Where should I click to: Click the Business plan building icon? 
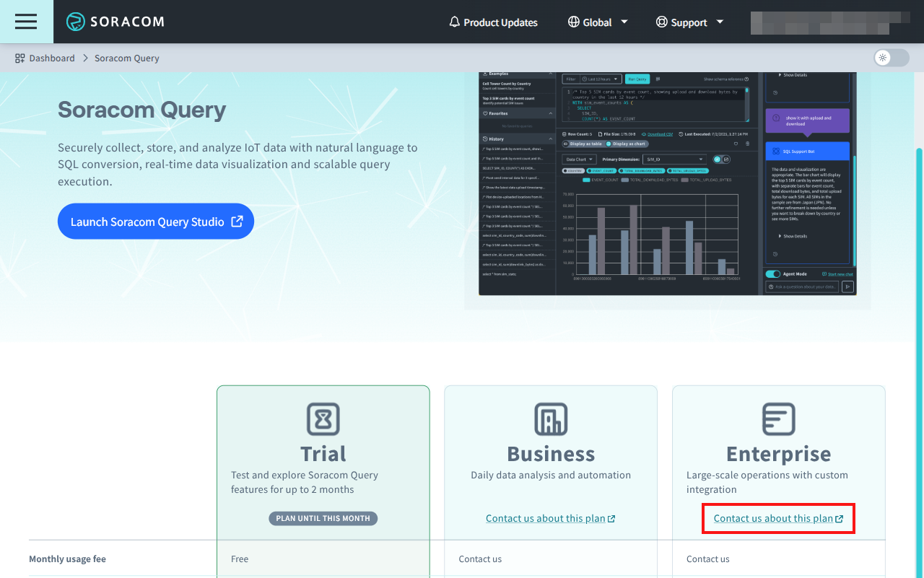(x=550, y=419)
